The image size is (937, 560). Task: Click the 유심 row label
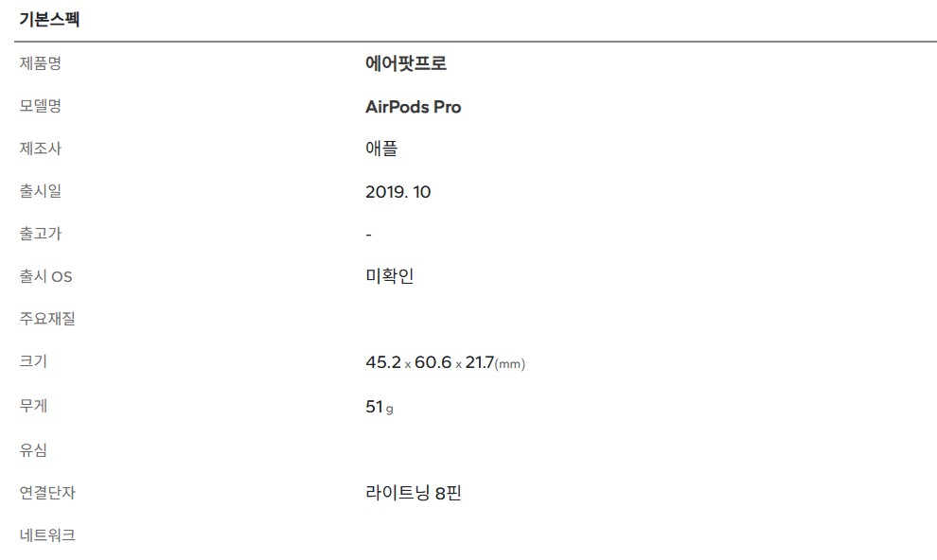click(x=33, y=450)
